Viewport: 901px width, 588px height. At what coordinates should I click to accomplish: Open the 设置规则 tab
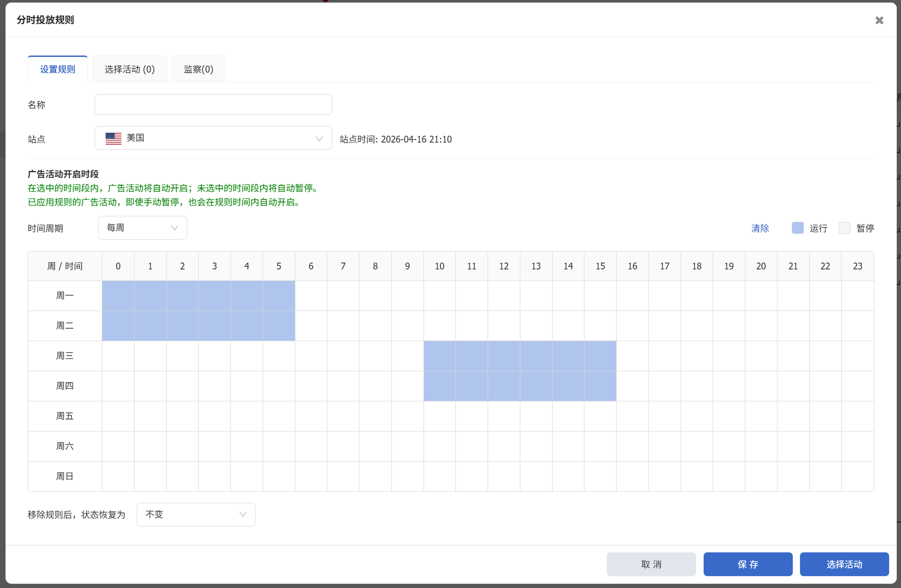pos(58,69)
